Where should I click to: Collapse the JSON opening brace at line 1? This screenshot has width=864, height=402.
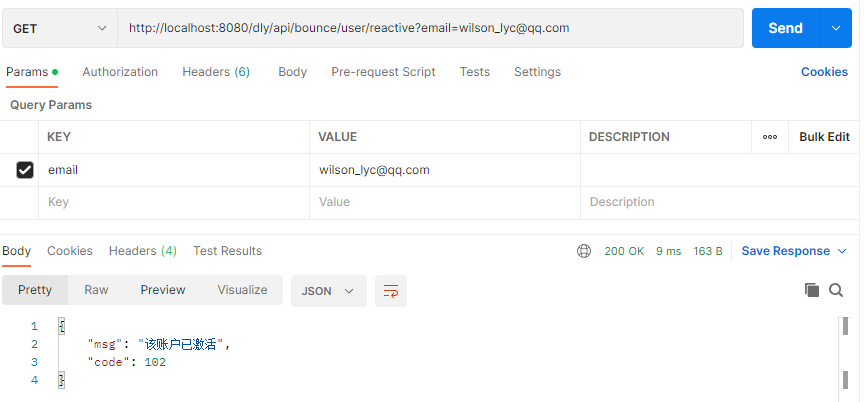(62, 327)
